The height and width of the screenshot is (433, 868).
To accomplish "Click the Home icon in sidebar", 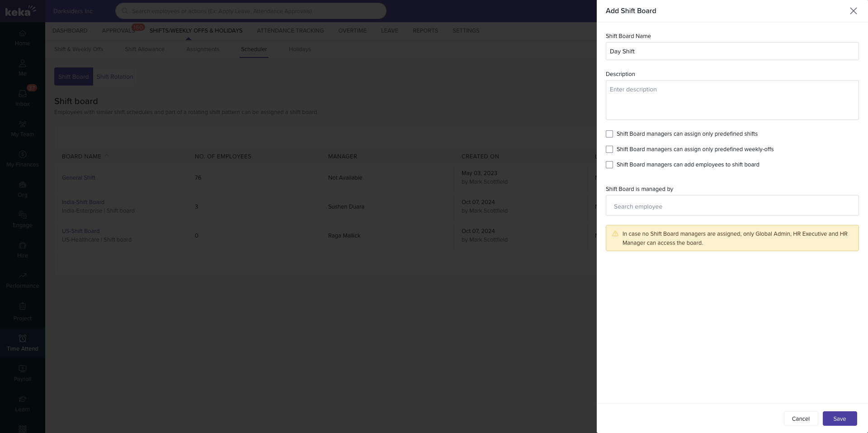I will point(22,33).
